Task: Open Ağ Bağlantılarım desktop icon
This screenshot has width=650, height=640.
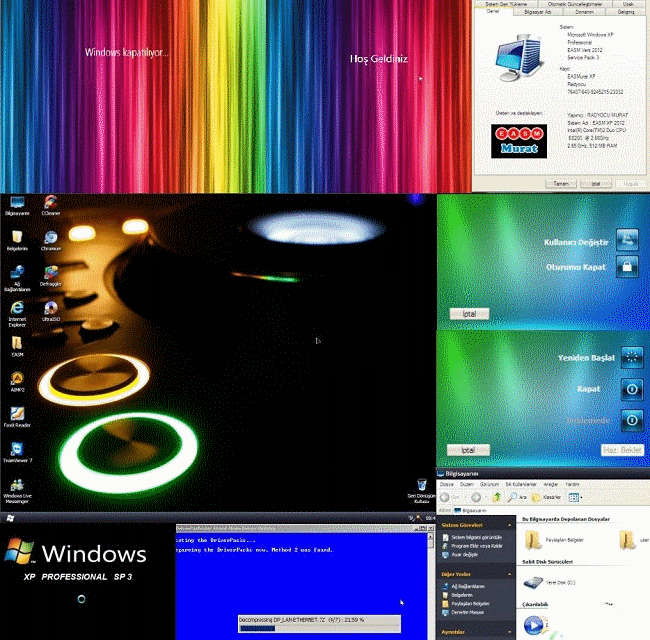Action: [x=17, y=278]
